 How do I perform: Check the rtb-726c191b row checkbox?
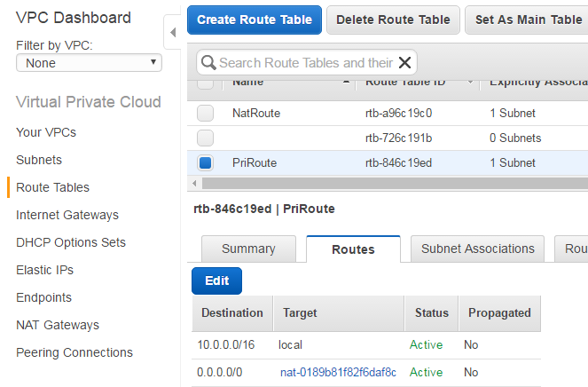tap(205, 138)
